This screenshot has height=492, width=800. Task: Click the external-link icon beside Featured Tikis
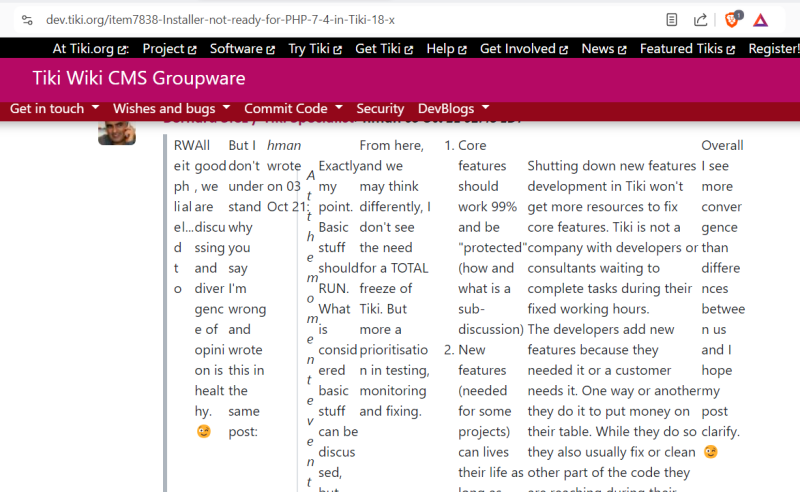pyautogui.click(x=731, y=50)
